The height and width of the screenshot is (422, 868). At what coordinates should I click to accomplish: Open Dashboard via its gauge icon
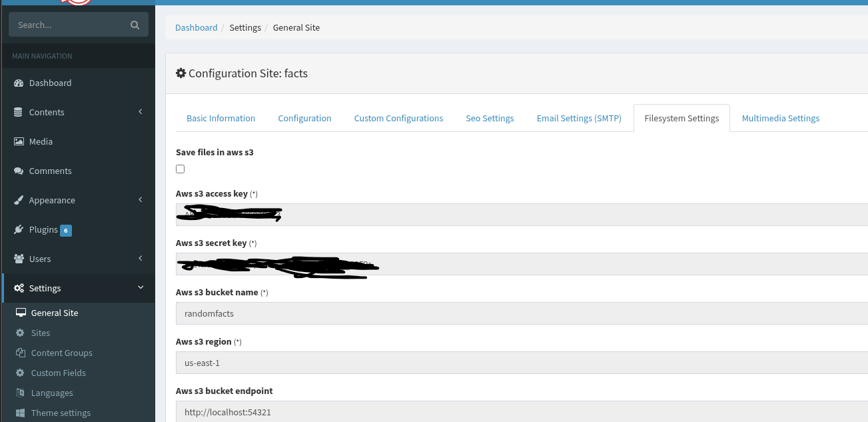click(19, 83)
